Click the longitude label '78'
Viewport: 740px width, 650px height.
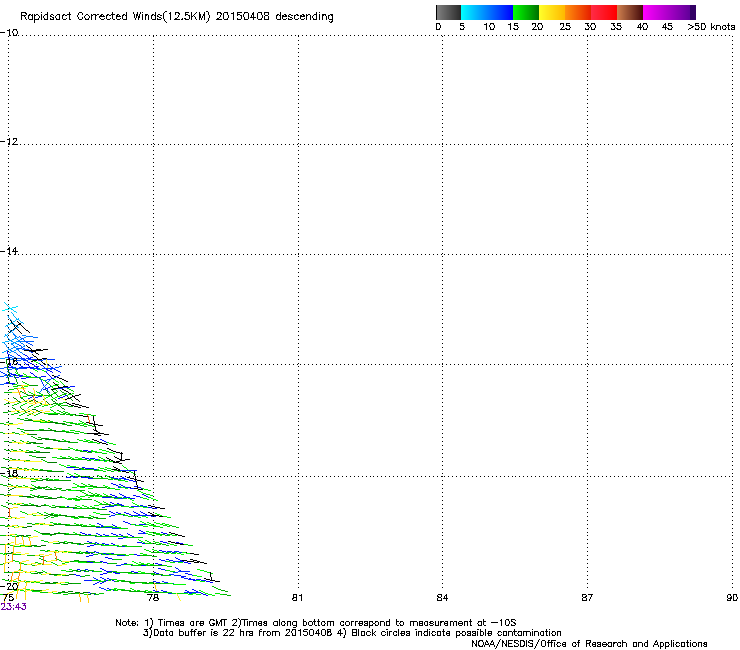pyautogui.click(x=153, y=598)
